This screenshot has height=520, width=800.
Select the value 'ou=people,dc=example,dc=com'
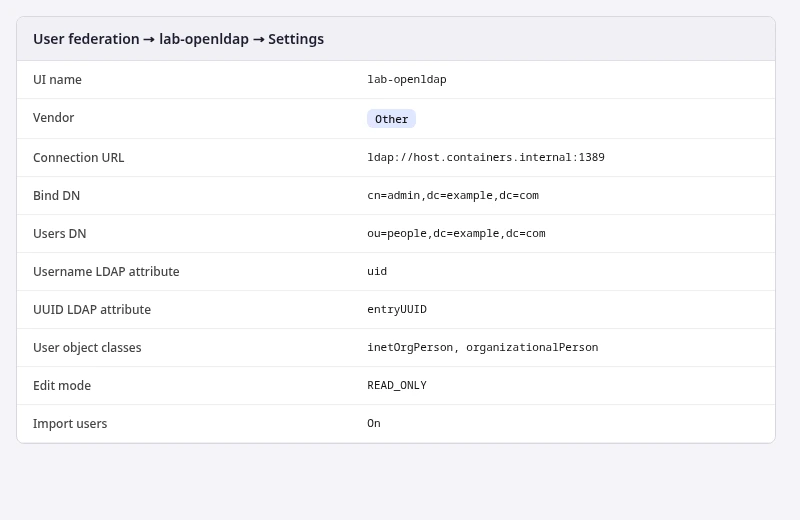point(456,233)
